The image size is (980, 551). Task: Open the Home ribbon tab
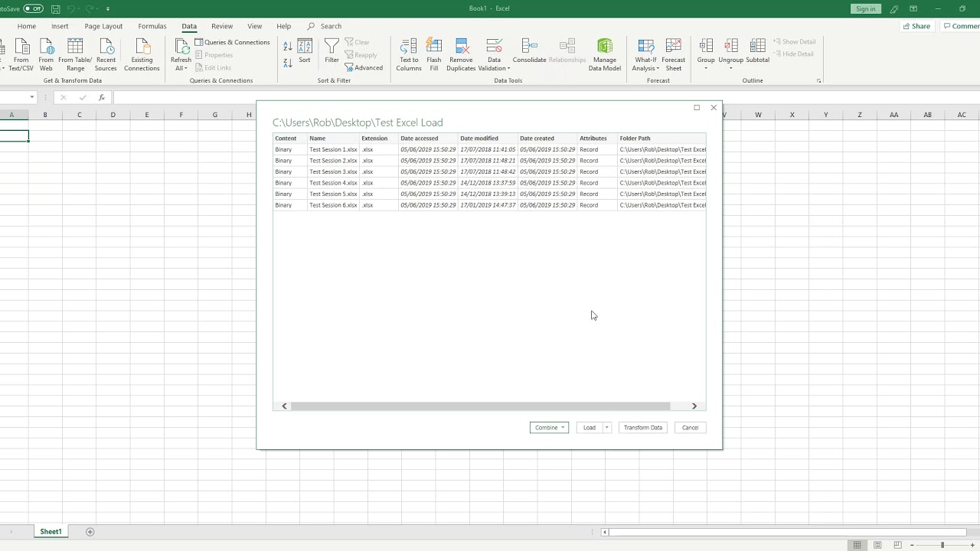[27, 26]
